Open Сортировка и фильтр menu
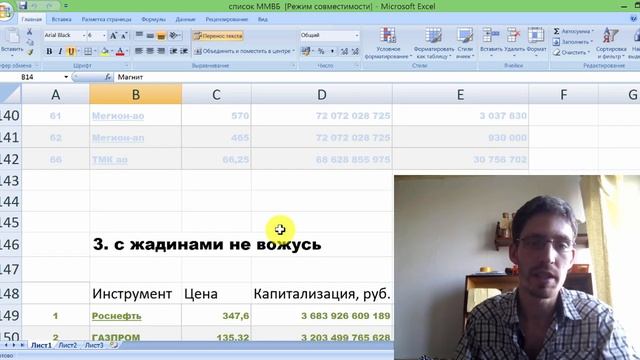 tap(611, 43)
